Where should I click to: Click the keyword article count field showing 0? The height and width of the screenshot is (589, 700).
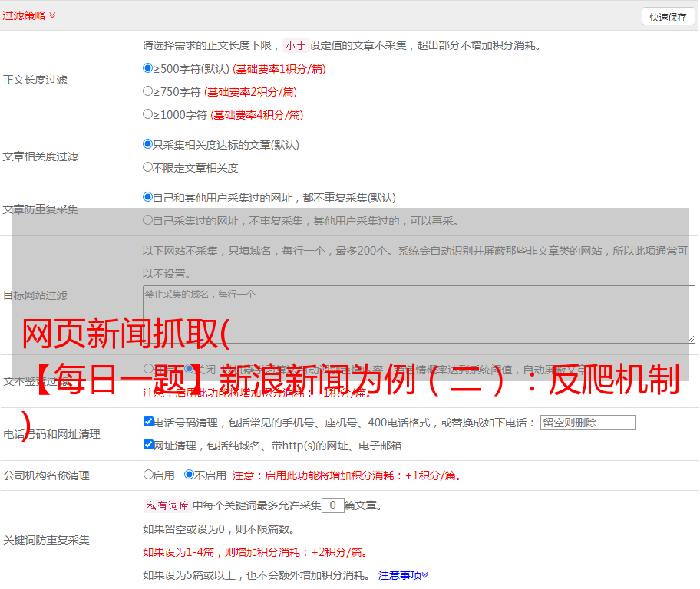tap(332, 505)
